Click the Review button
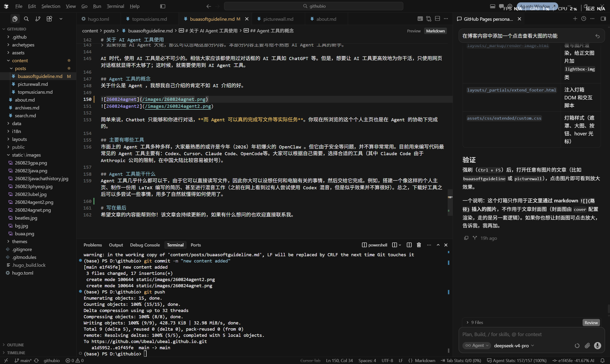Screen dimensions: 610x364 coord(591,323)
